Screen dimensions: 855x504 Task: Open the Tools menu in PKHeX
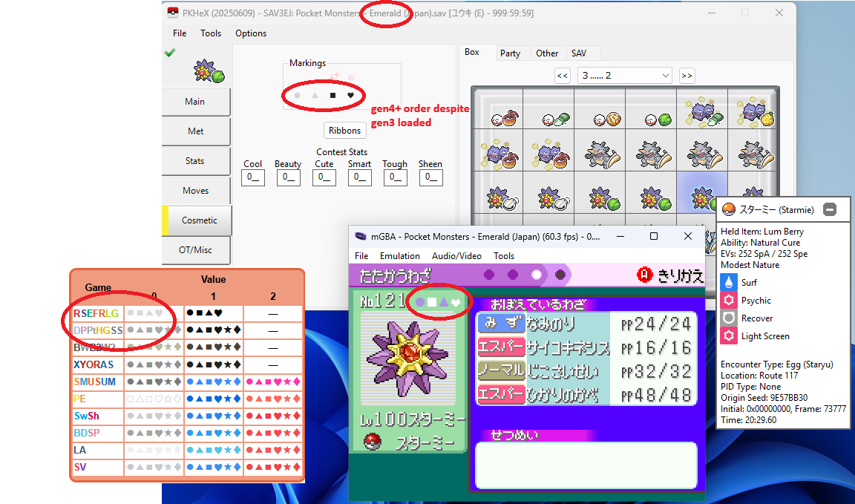(211, 33)
